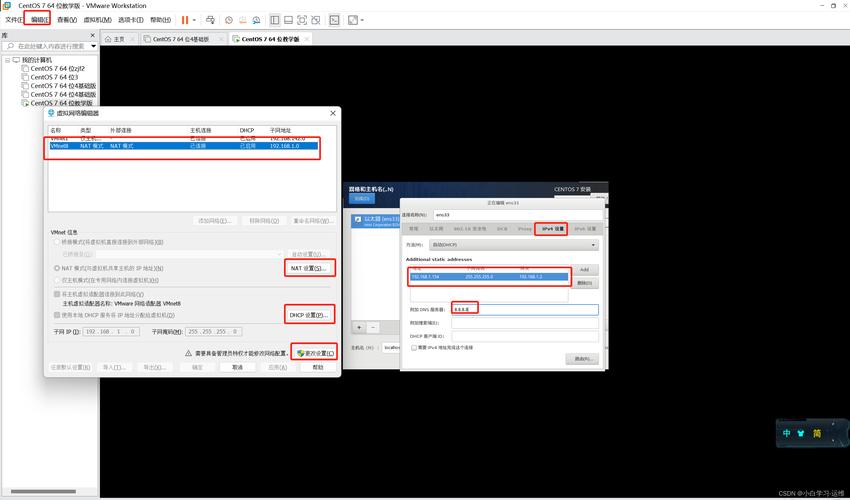Switch to the CentOS 7 64 位4基础版 tab
The width and height of the screenshot is (850, 500).
coord(181,39)
